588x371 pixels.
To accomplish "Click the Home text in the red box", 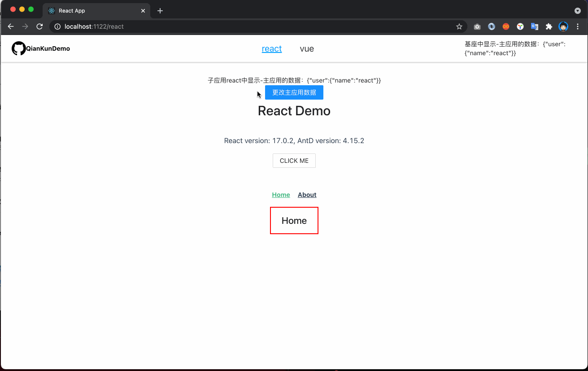I will tap(294, 221).
